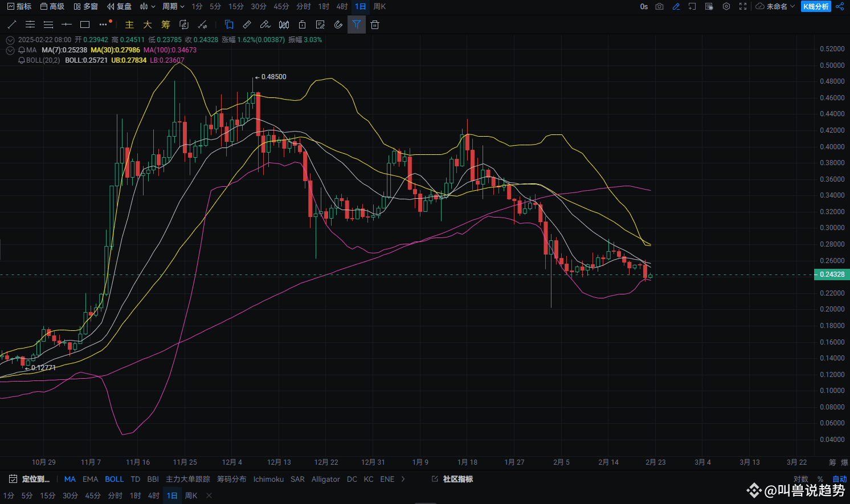850x504 pixels.
Task: Click the ruler measurement tool
Action: point(247,24)
